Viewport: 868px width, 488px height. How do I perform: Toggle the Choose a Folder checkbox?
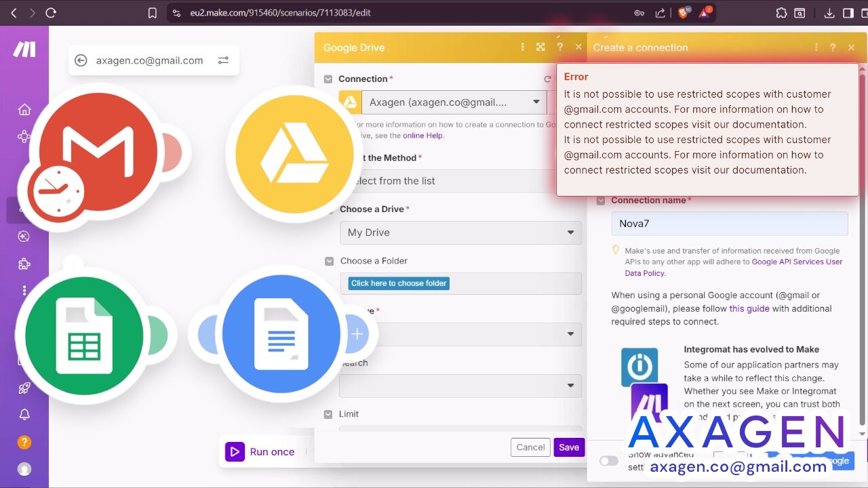tap(330, 261)
